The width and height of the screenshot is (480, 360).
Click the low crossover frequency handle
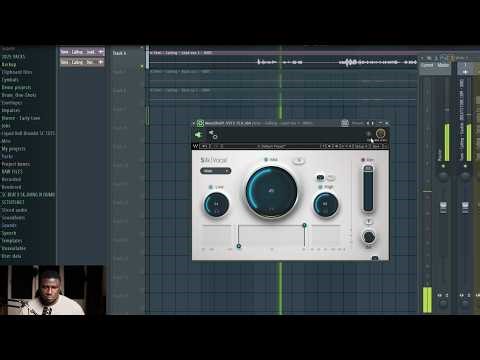coord(239,246)
